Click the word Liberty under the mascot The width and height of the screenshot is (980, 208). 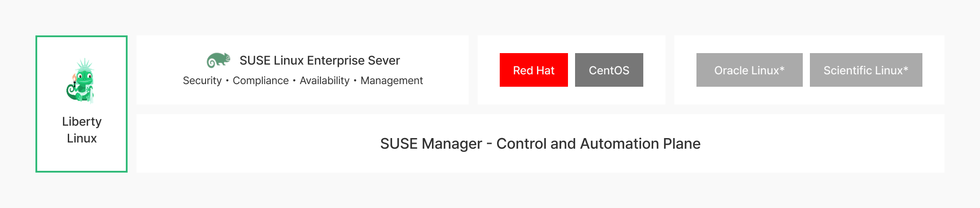(x=82, y=121)
